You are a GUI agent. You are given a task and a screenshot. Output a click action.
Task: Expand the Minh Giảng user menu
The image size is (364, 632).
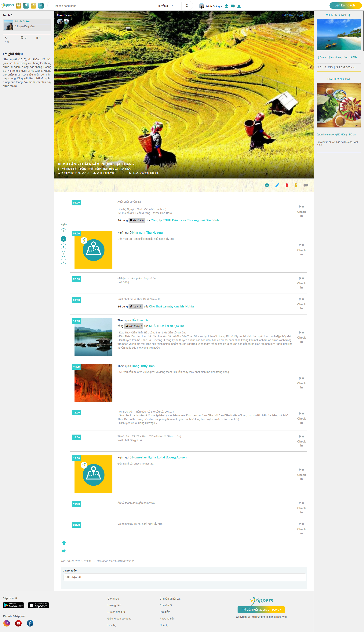point(214,6)
